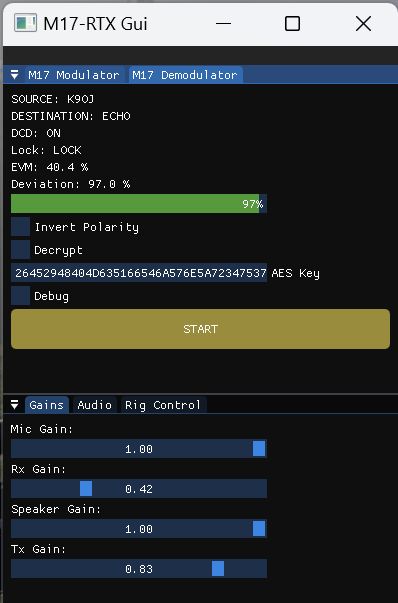The image size is (398, 603).
Task: Click into the AES Key field
Action: pos(139,273)
